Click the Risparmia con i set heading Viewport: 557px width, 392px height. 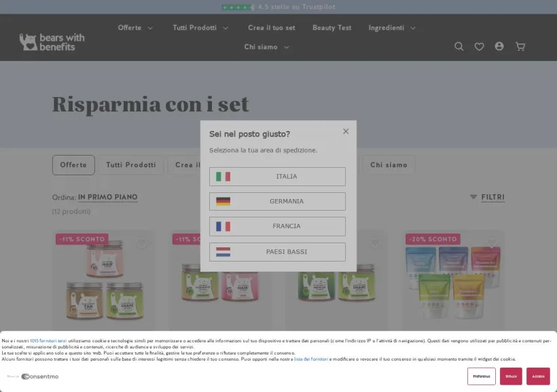pos(150,104)
